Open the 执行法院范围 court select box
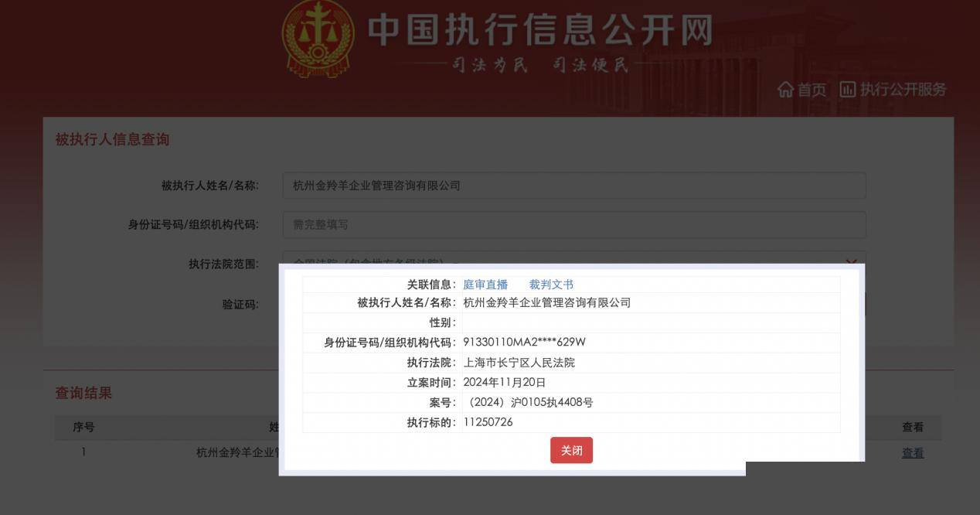The height and width of the screenshot is (515, 980). click(574, 258)
